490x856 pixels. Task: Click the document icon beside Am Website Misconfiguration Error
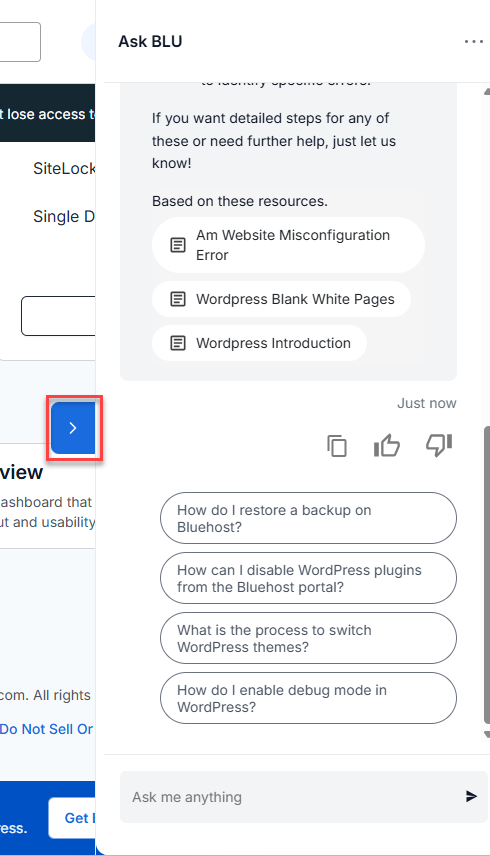[178, 245]
